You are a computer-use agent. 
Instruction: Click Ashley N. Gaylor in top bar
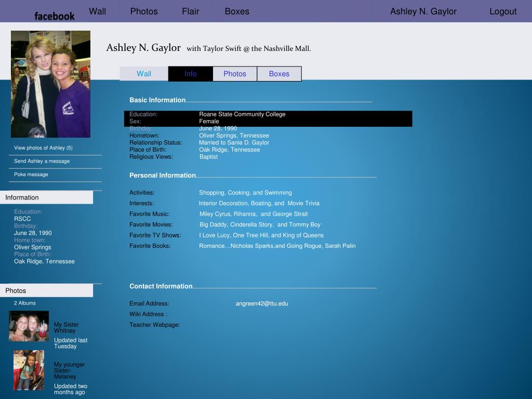click(423, 11)
